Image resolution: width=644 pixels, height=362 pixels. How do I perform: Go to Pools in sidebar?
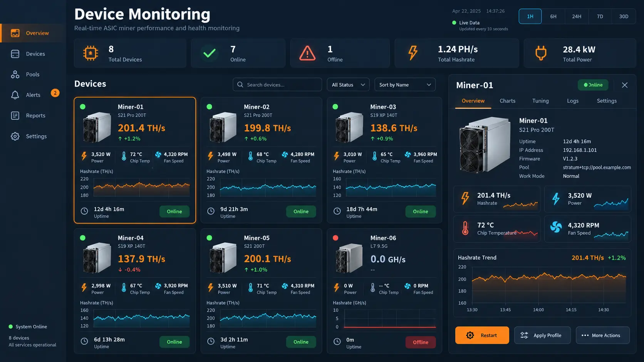[x=33, y=74]
